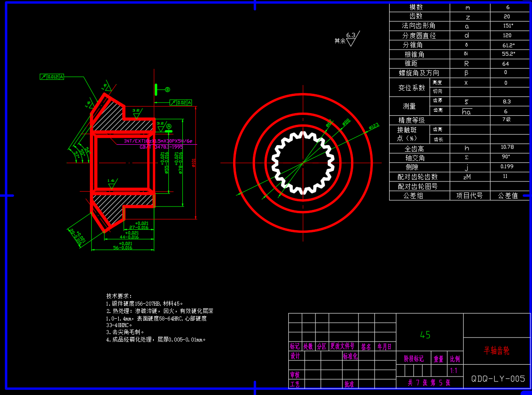Click the 'ø101' diameter dimension
532x395 pixels.
coord(193,163)
